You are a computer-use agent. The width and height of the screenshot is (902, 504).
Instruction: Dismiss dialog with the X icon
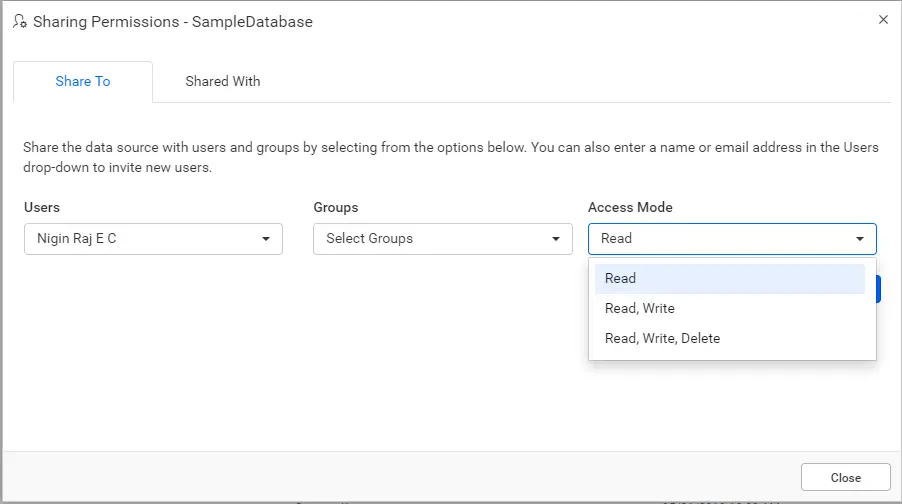883,19
